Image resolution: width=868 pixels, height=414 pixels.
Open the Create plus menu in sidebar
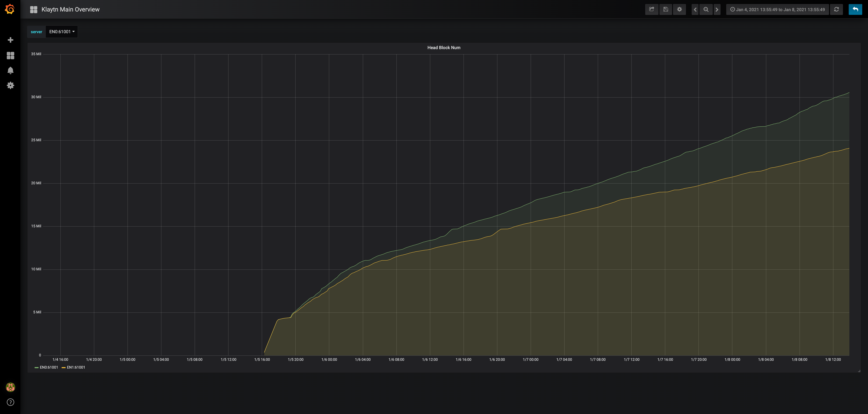[11, 40]
